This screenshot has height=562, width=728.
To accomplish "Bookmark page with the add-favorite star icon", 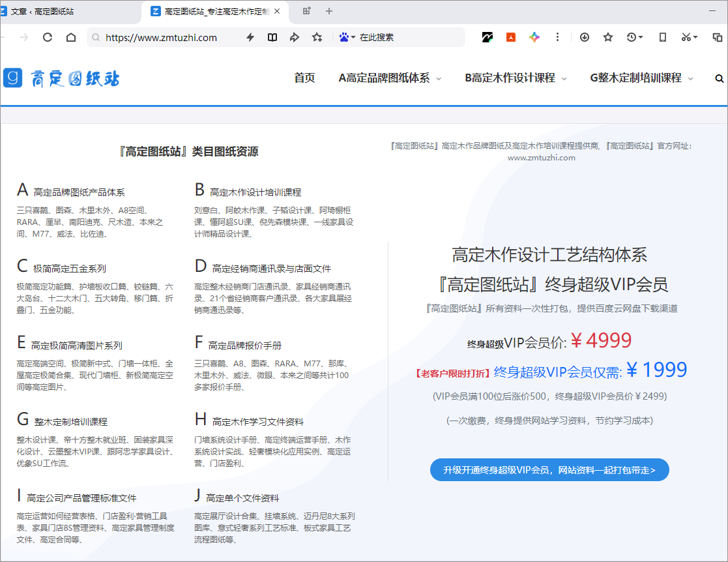I will click(317, 37).
